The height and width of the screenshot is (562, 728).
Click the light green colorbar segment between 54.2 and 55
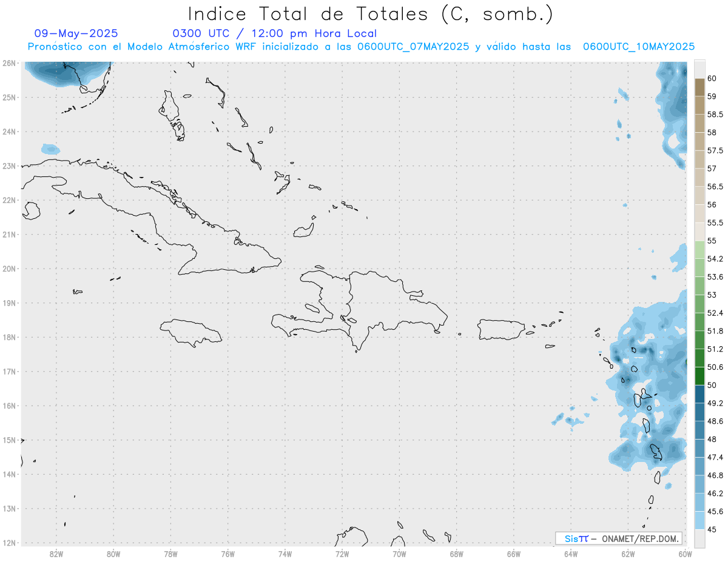[x=699, y=250]
